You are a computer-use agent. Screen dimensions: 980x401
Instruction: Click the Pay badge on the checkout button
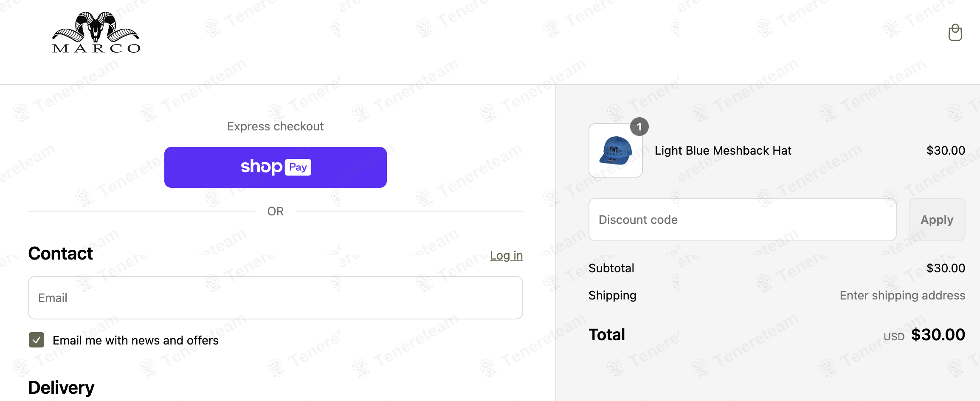(298, 167)
